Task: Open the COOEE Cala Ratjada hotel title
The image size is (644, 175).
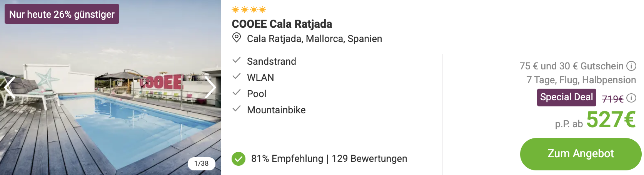Action: (282, 24)
